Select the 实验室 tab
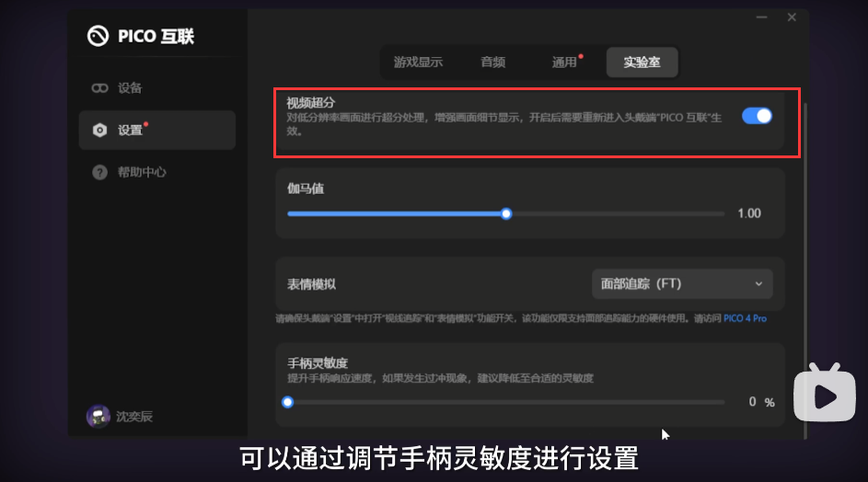This screenshot has width=868, height=482. (642, 62)
